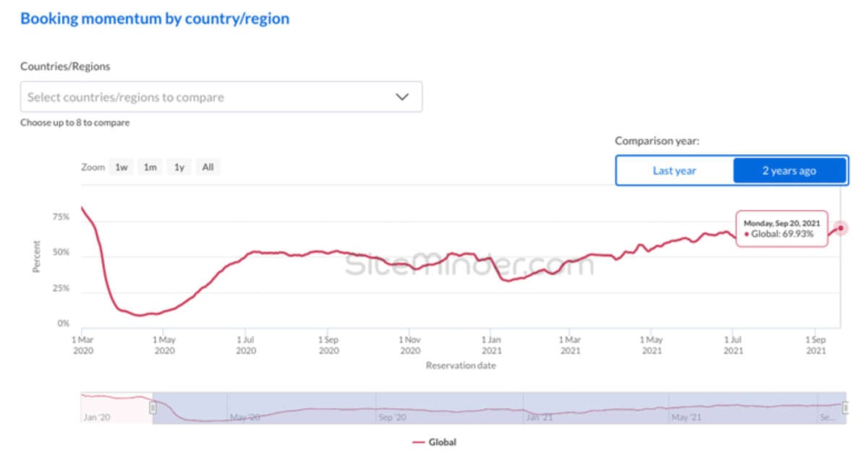Click the 'Global: 69.93%' tooltip box
This screenshot has width=868, height=456.
click(x=781, y=229)
